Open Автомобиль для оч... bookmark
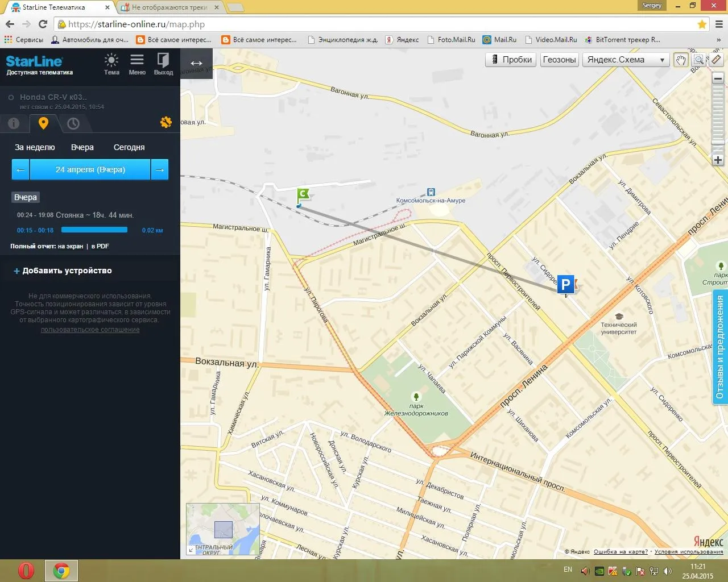Viewport: 728px width, 582px height. point(90,40)
